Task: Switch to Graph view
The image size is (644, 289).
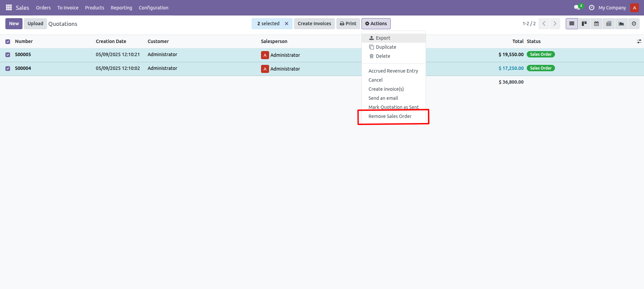Action: click(x=621, y=24)
